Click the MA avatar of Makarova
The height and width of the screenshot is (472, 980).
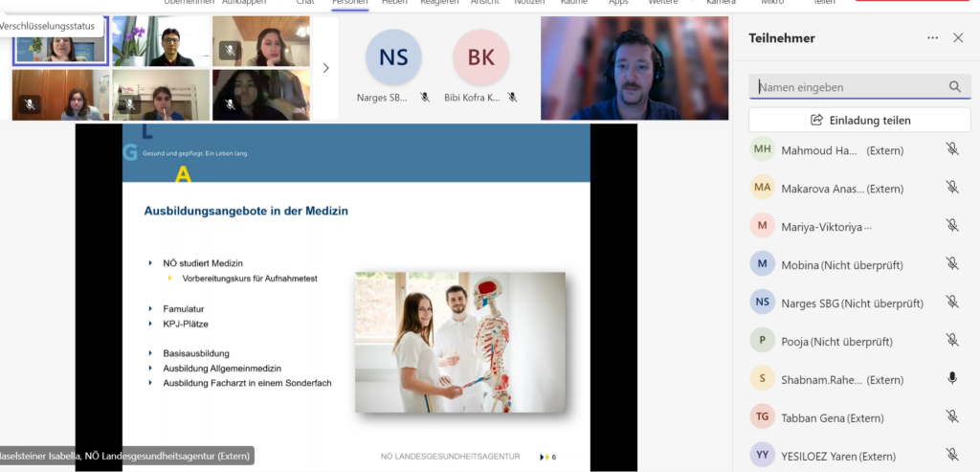pos(763,188)
